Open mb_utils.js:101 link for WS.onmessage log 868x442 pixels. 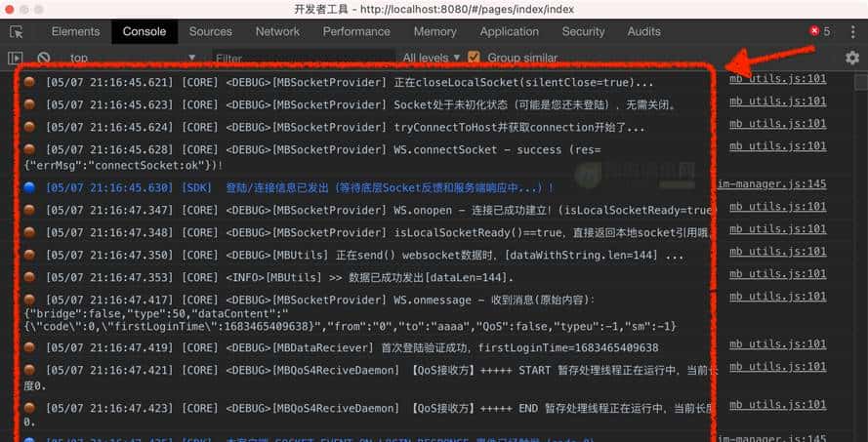778,296
